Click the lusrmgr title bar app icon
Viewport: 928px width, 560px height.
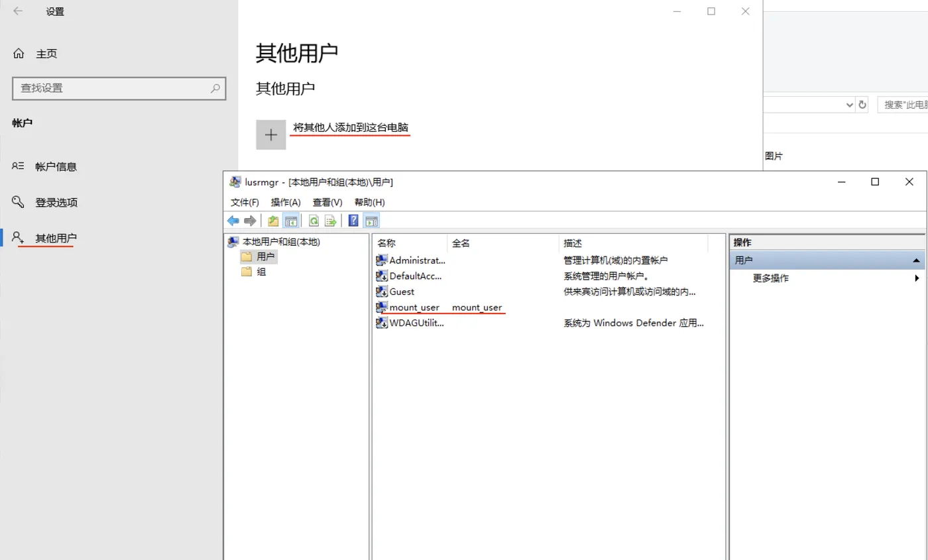click(235, 182)
